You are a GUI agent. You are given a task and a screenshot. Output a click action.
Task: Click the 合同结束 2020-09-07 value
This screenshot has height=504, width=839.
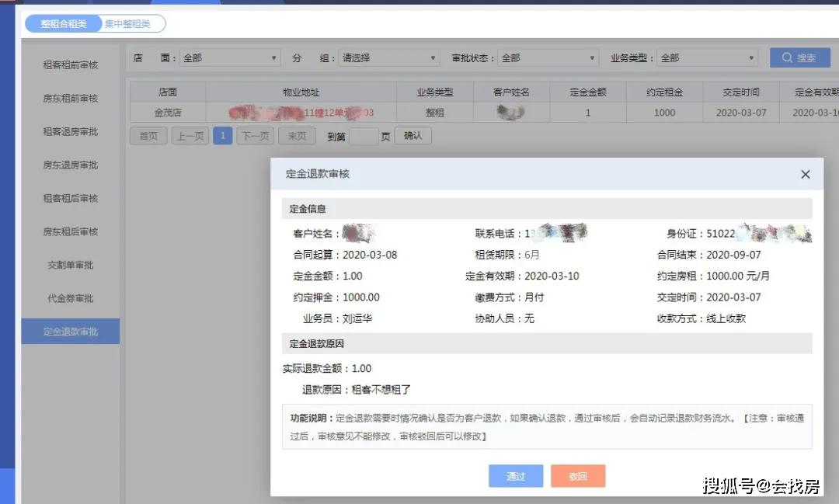click(733, 255)
